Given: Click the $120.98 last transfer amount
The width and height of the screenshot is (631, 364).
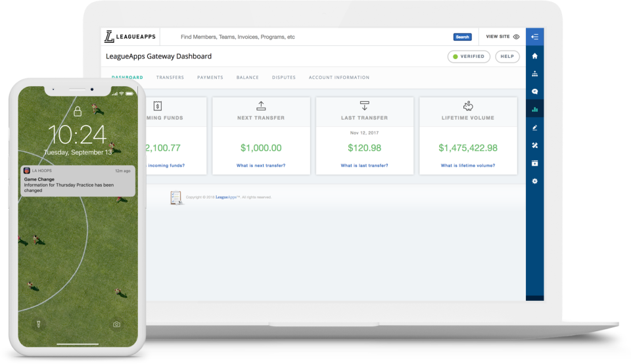Looking at the screenshot, I should tap(364, 148).
